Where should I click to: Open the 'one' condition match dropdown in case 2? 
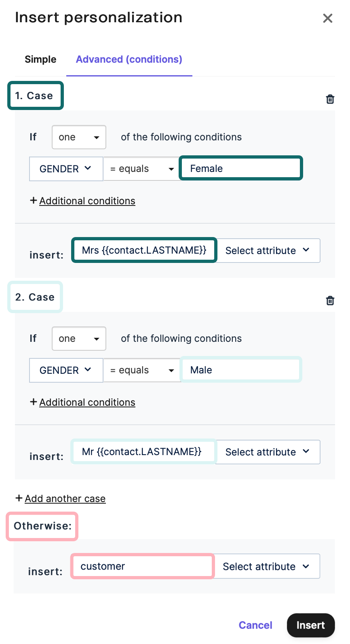[78, 339]
